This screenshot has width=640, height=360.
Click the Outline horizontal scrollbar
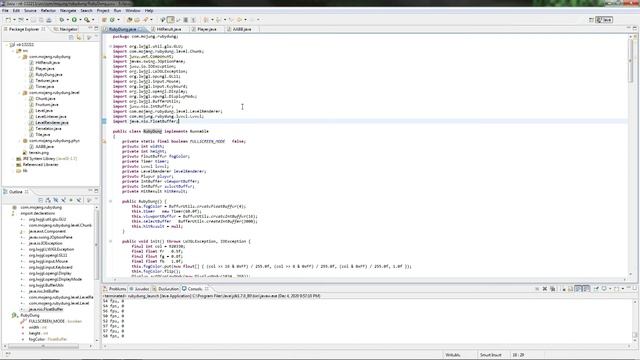(43, 346)
